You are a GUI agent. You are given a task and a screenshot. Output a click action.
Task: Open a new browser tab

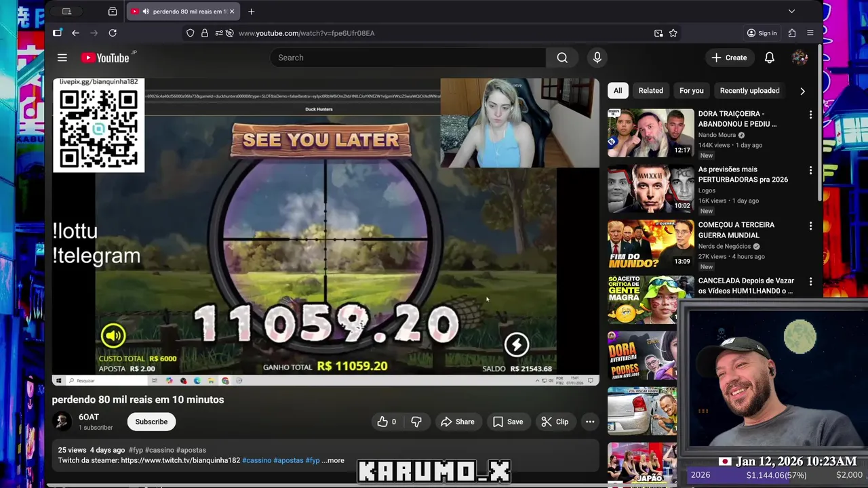tap(251, 12)
